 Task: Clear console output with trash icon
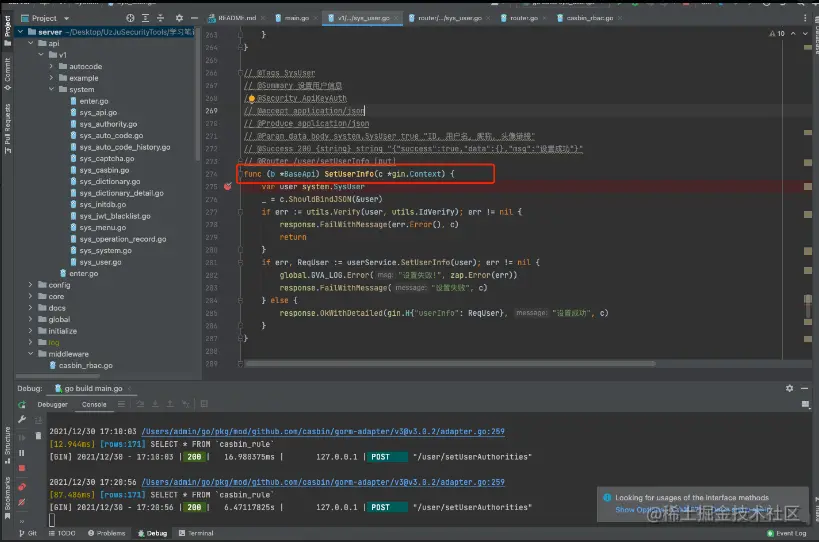coord(38,435)
